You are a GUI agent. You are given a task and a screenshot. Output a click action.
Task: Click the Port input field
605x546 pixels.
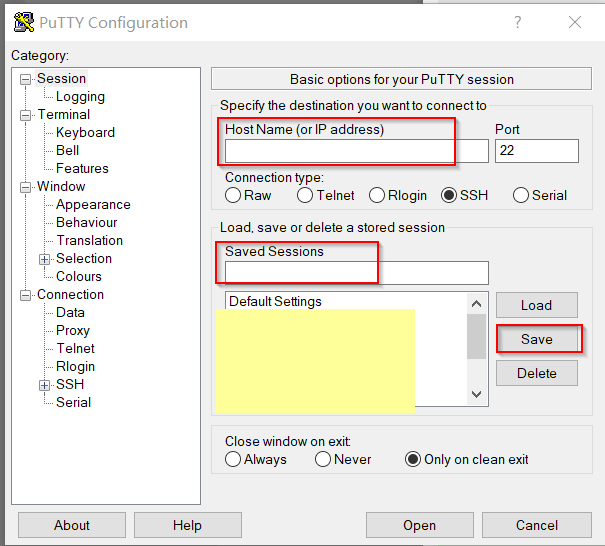pyautogui.click(x=537, y=151)
